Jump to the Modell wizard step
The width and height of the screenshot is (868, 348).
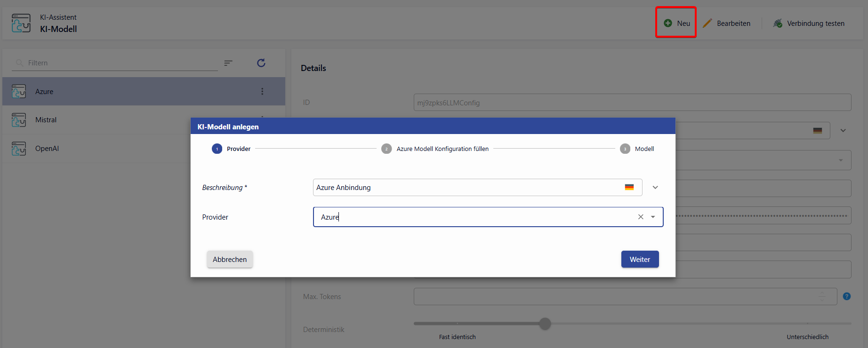[x=625, y=149]
